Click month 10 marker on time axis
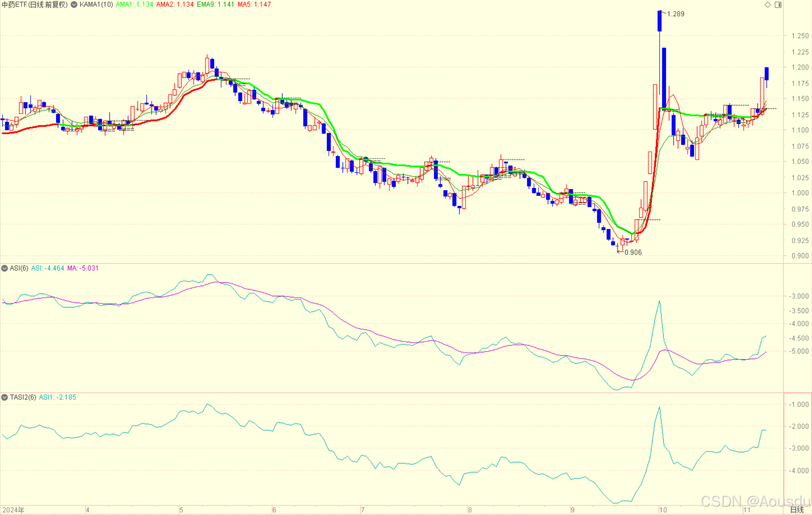 (663, 510)
